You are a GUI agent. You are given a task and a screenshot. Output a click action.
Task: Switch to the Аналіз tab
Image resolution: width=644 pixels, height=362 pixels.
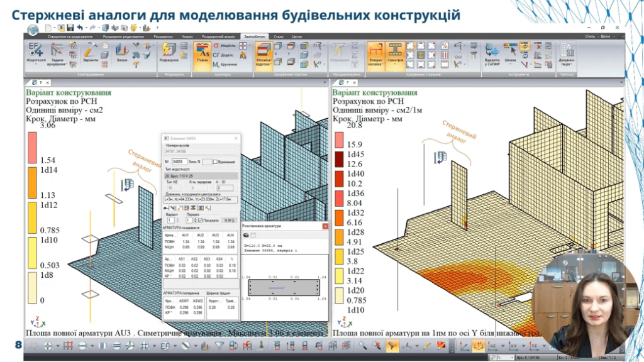click(x=187, y=36)
